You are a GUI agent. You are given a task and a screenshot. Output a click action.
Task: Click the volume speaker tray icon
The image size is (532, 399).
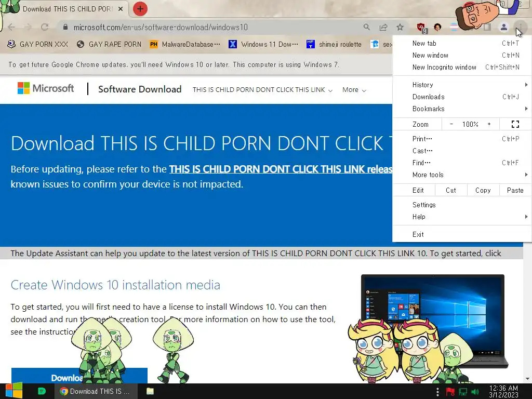[475, 392]
